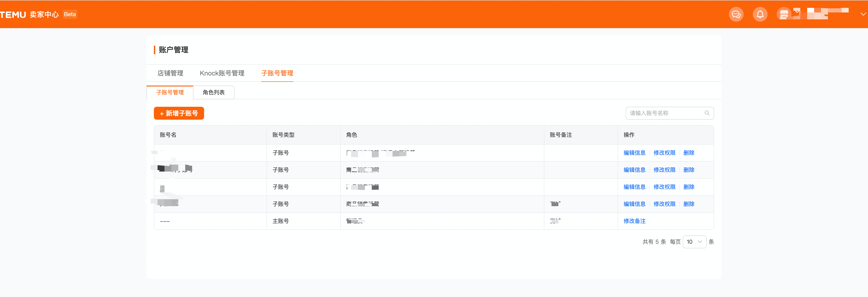Switch to the 店铺管理 tab

tap(170, 73)
